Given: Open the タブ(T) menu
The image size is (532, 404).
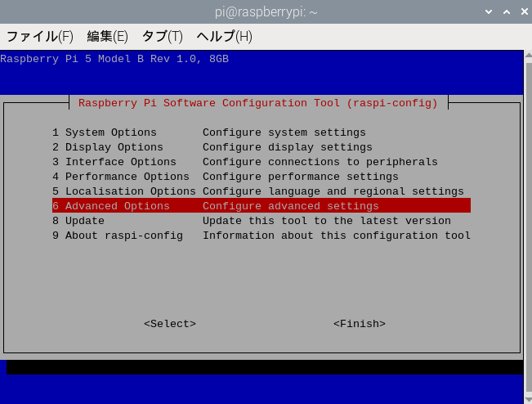Looking at the screenshot, I should click(162, 36).
